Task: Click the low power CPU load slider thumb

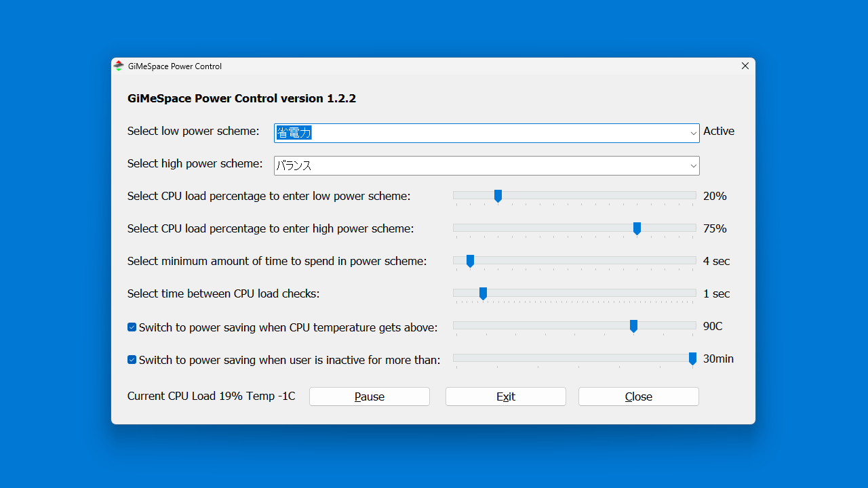Action: pos(498,196)
